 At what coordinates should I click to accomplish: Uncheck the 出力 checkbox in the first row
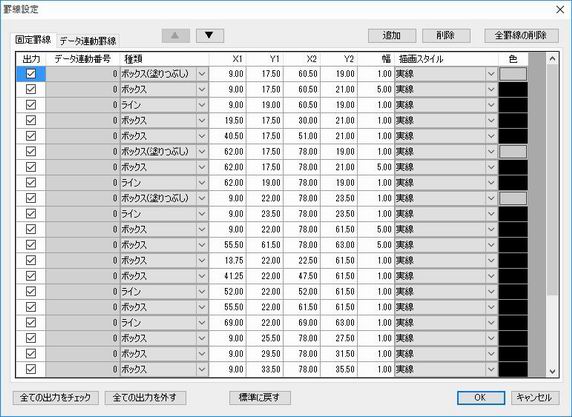[x=31, y=74]
